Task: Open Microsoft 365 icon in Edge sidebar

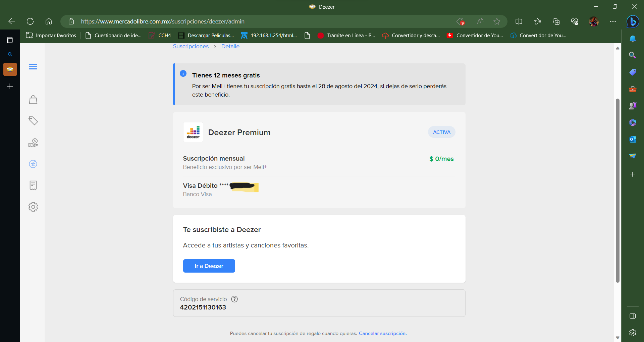Action: pyautogui.click(x=633, y=123)
